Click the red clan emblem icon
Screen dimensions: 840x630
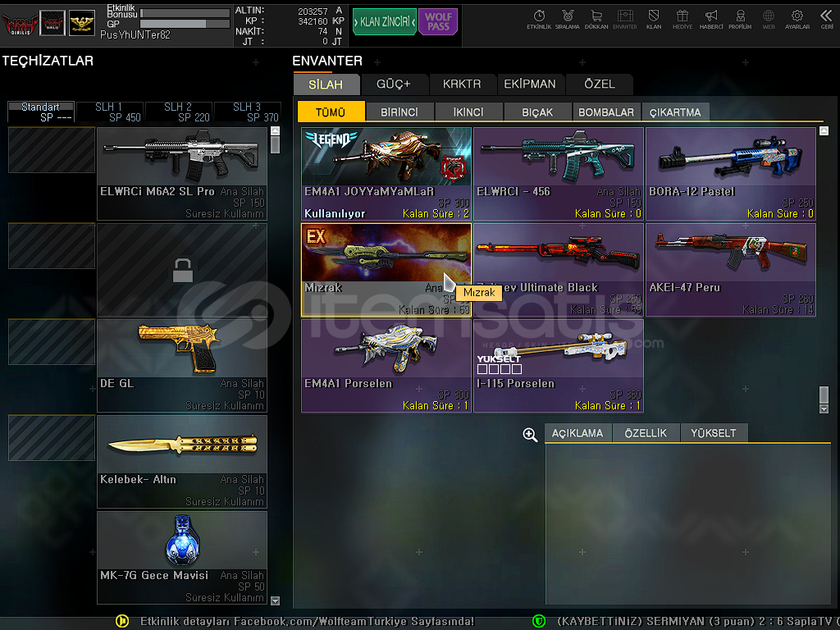(52, 23)
